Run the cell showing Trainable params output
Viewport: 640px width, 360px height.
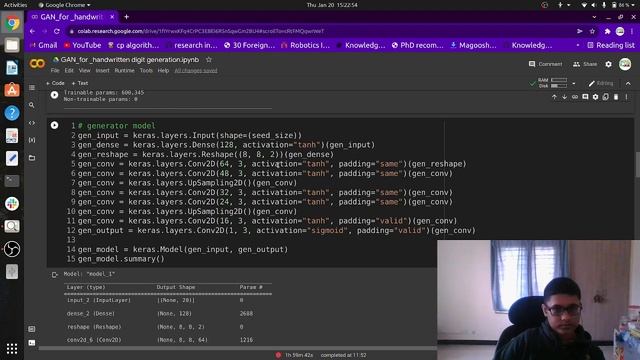(x=54, y=95)
